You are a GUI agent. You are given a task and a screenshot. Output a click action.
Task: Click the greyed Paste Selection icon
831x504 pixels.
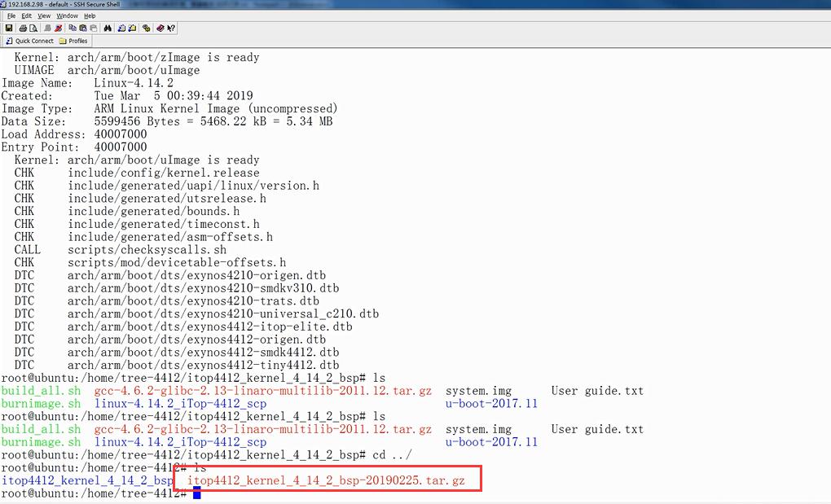pos(94,28)
